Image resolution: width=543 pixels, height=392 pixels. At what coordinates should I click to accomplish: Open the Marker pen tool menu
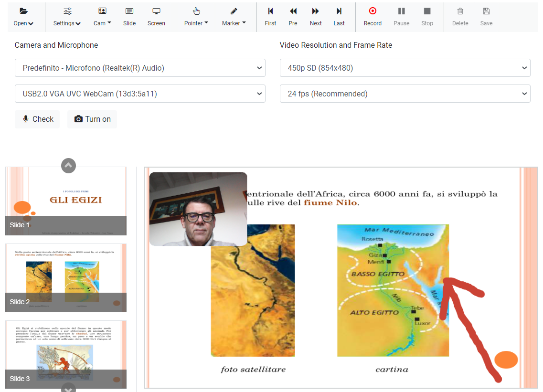[234, 17]
